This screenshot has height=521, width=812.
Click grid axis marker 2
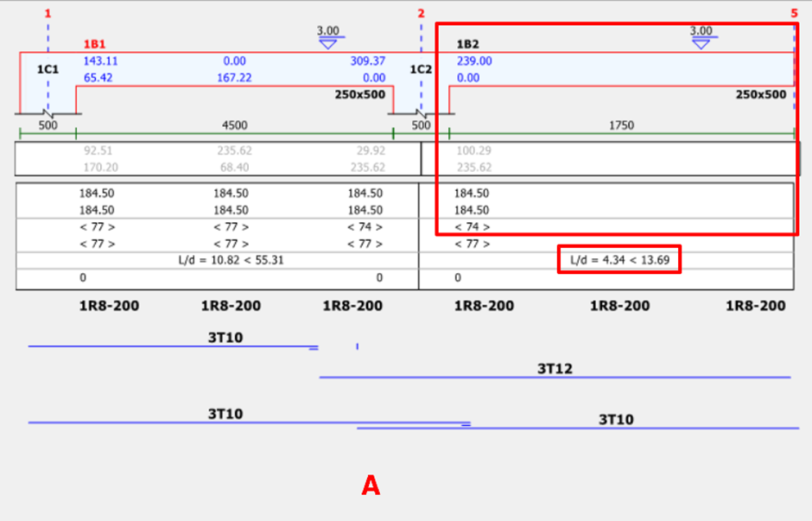(421, 13)
